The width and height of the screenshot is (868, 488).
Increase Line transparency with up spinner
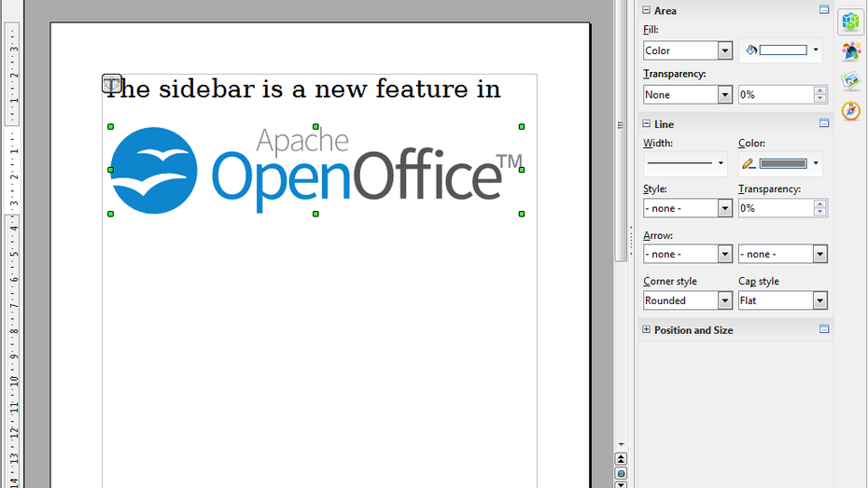819,204
